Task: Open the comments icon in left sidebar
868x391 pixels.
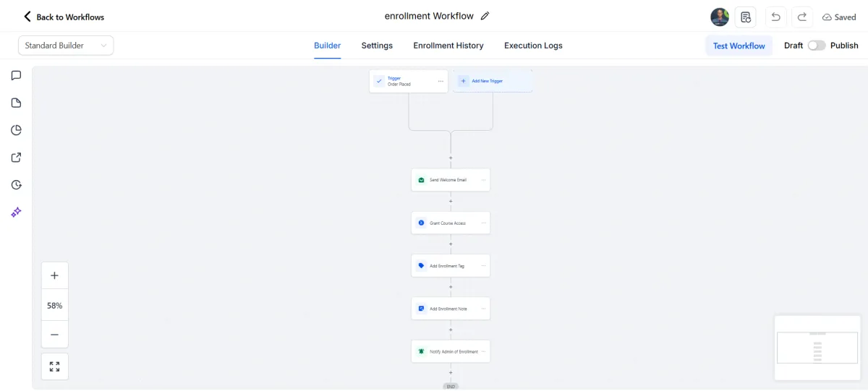Action: (x=17, y=75)
